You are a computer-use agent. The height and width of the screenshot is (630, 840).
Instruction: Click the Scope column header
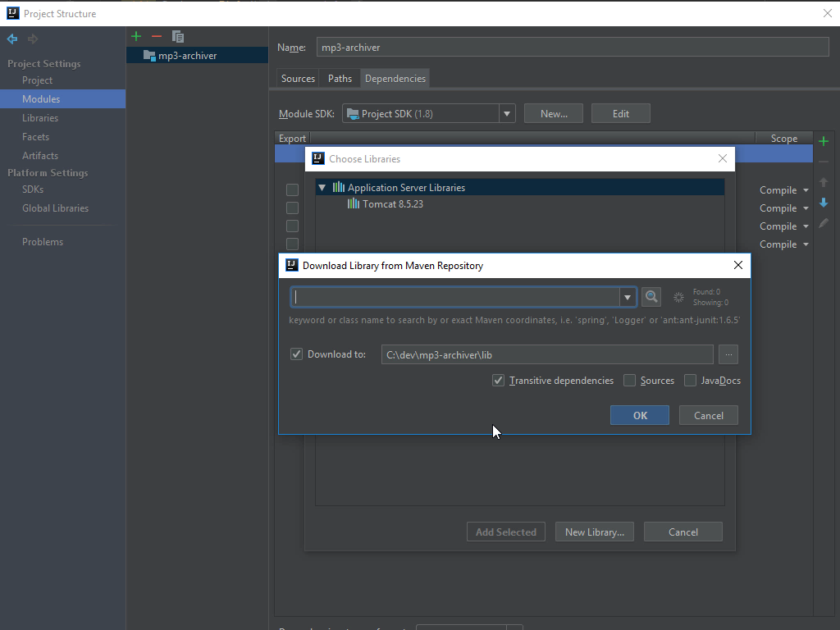[x=783, y=138]
